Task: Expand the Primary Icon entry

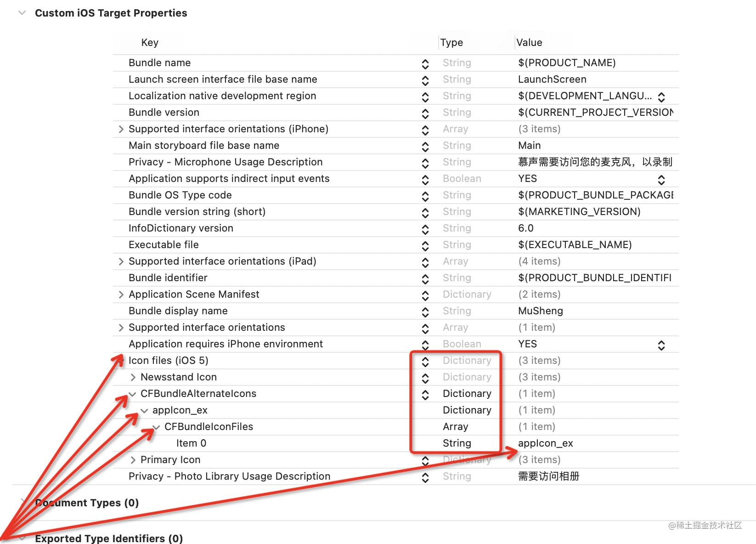Action: [x=133, y=460]
